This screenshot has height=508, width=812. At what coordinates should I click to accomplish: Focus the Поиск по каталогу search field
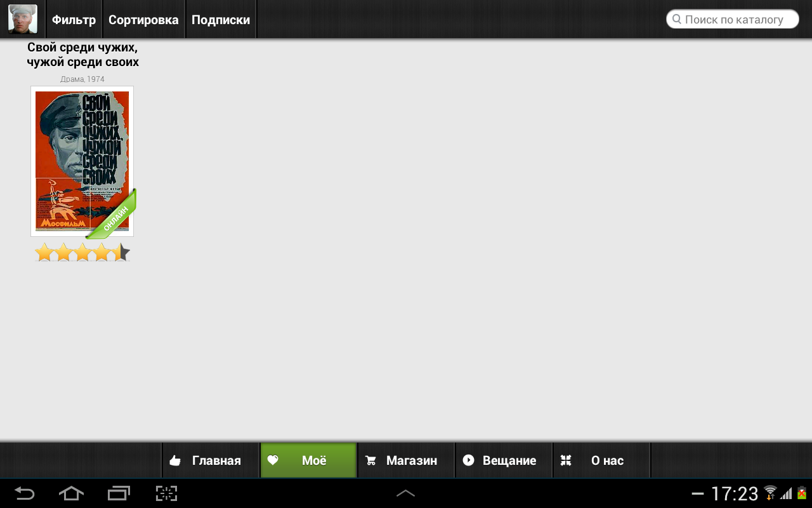tap(732, 19)
